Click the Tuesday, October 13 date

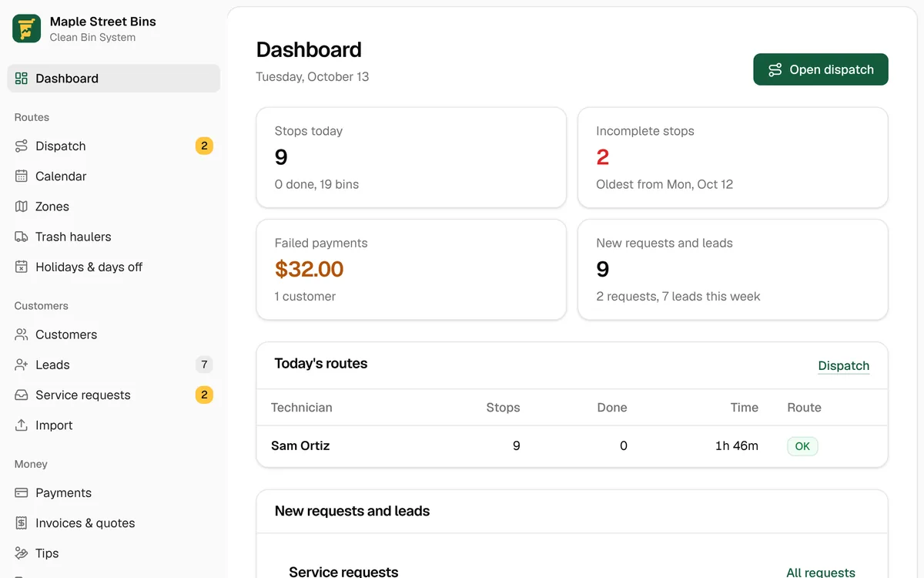(313, 77)
